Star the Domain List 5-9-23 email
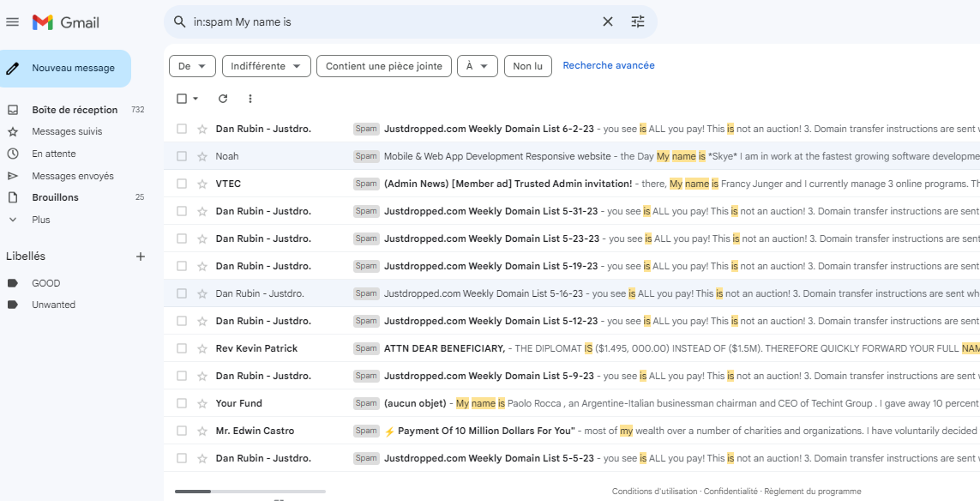This screenshot has height=501, width=980. [x=201, y=376]
